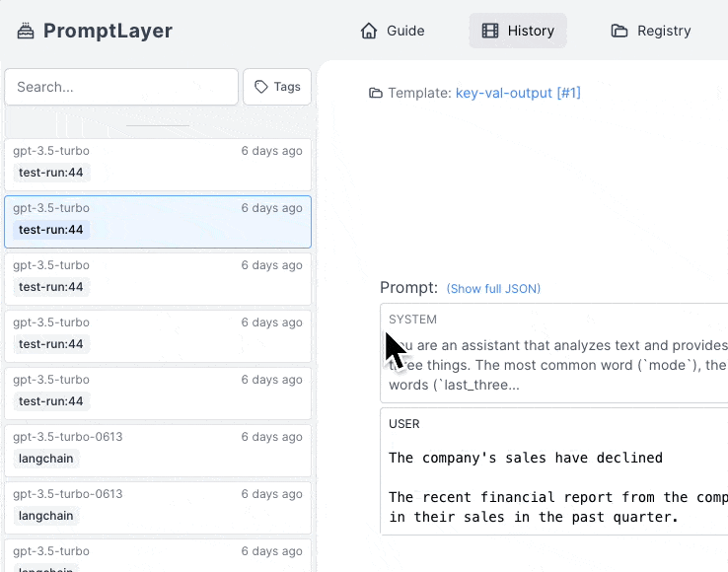This screenshot has width=728, height=572.
Task: Click the Show full JSON link
Action: [493, 289]
